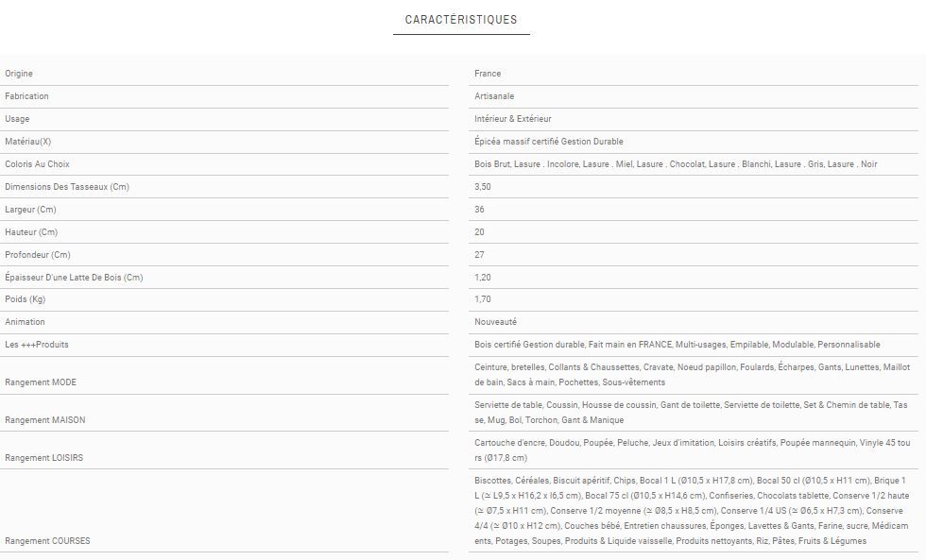The image size is (926, 560).
Task: Click the Nouveauté animation value
Action: pyautogui.click(x=495, y=322)
